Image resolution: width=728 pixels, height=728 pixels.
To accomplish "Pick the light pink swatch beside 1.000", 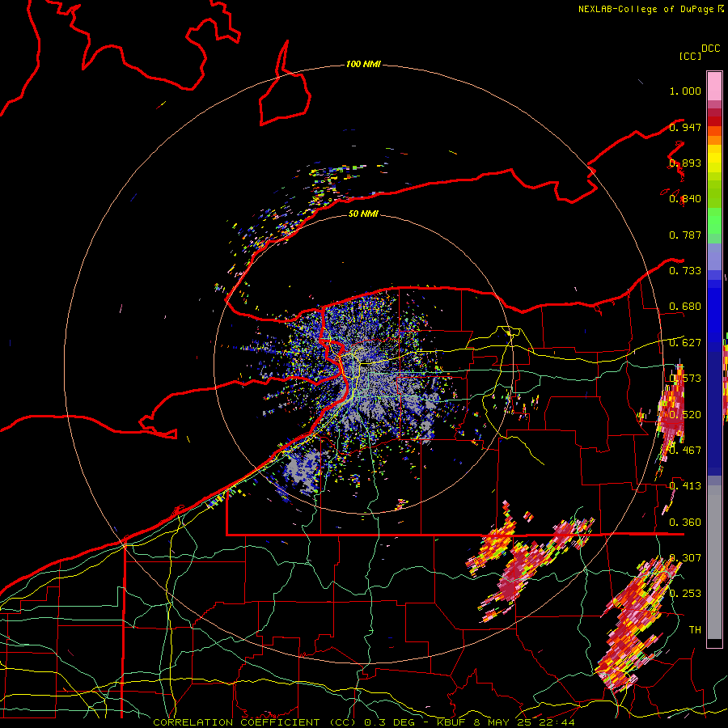I will point(714,86).
